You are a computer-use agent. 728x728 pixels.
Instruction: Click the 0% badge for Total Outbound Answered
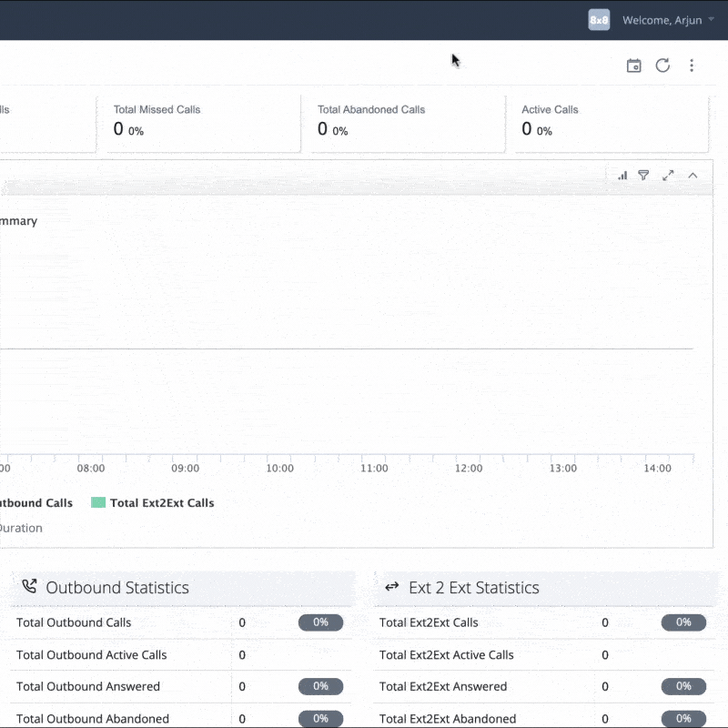point(321,686)
